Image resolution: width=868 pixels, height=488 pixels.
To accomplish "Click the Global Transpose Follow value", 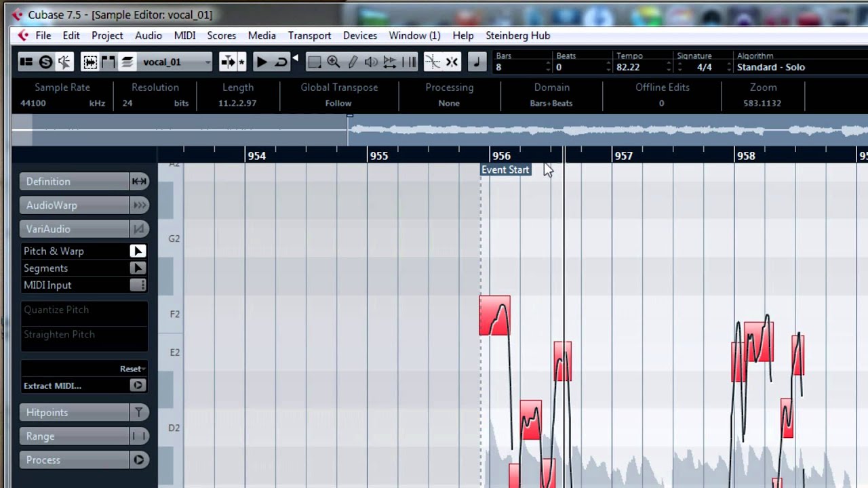I will pyautogui.click(x=338, y=103).
